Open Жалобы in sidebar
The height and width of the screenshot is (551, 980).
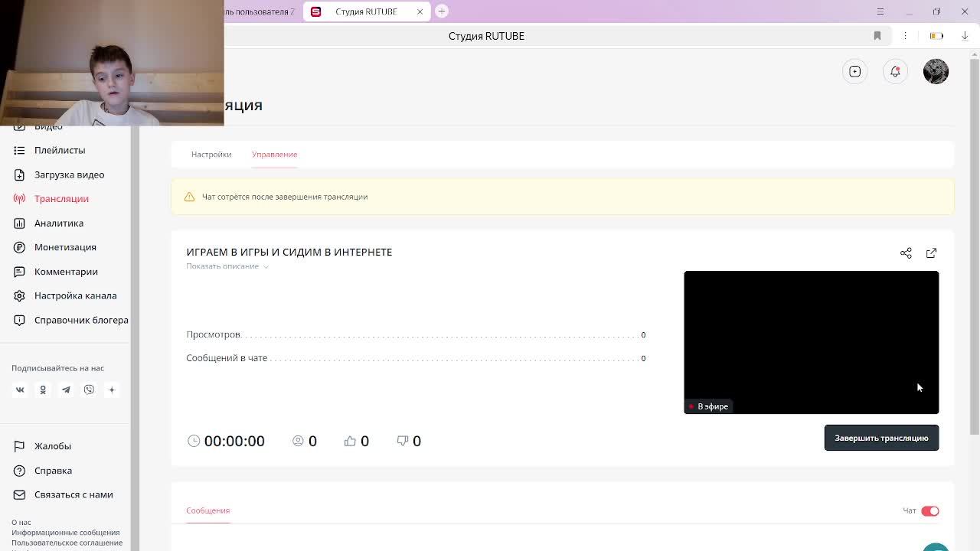[x=53, y=446]
